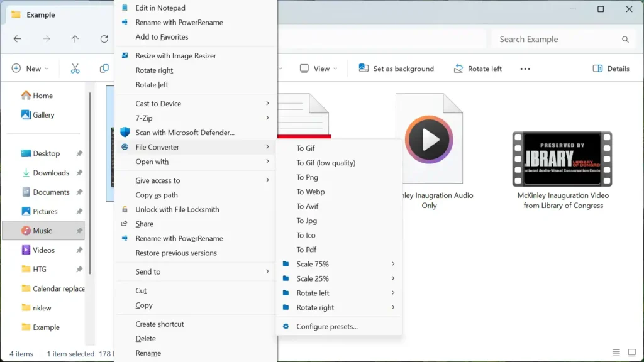This screenshot has height=362, width=644.
Task: Open Configure presets via the gear icon
Action: [x=286, y=326]
